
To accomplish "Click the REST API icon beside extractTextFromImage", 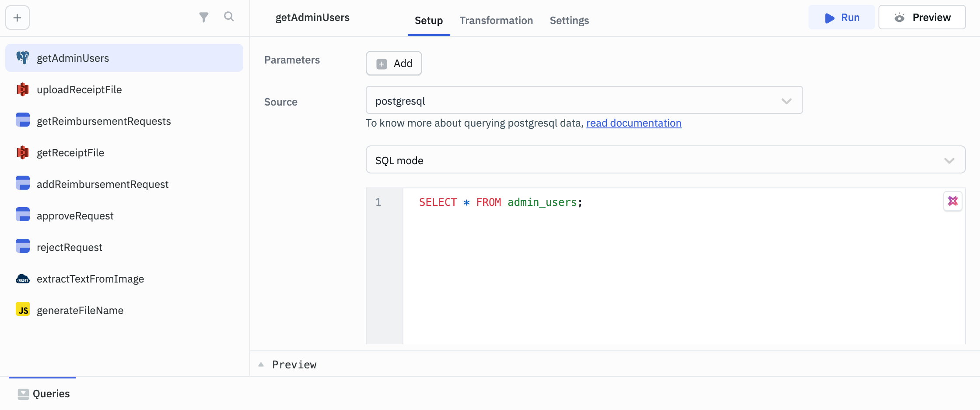I will [x=22, y=279].
